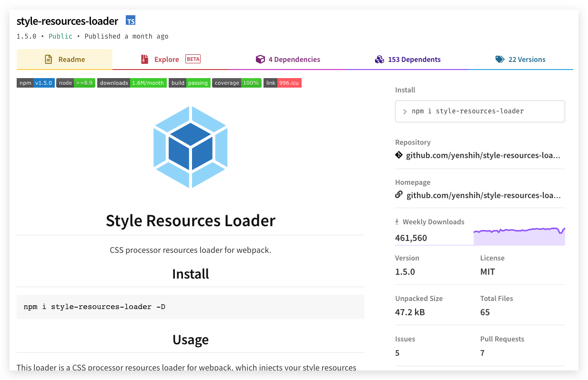The width and height of the screenshot is (588, 380).
Task: View the 153 Dependents tab
Action: point(407,60)
